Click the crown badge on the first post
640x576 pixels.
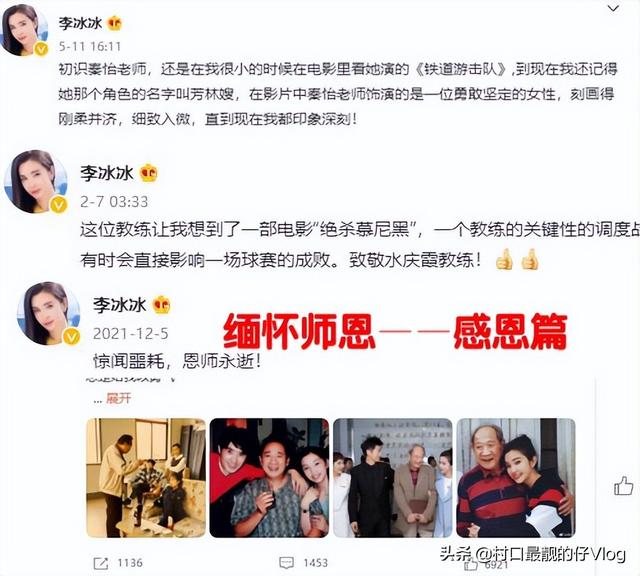pos(115,23)
